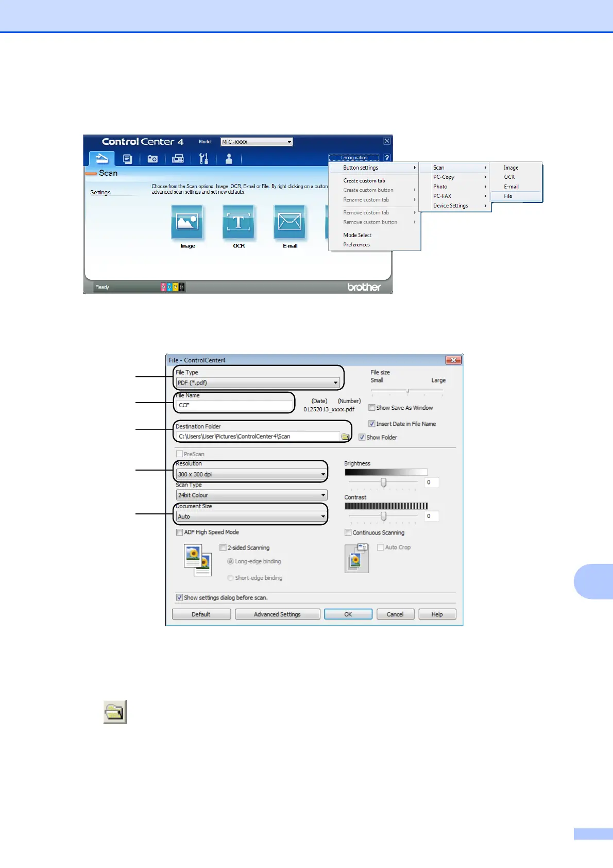This screenshot has width=613, height=868.
Task: Open the Support person icon tab
Action: pyautogui.click(x=229, y=159)
